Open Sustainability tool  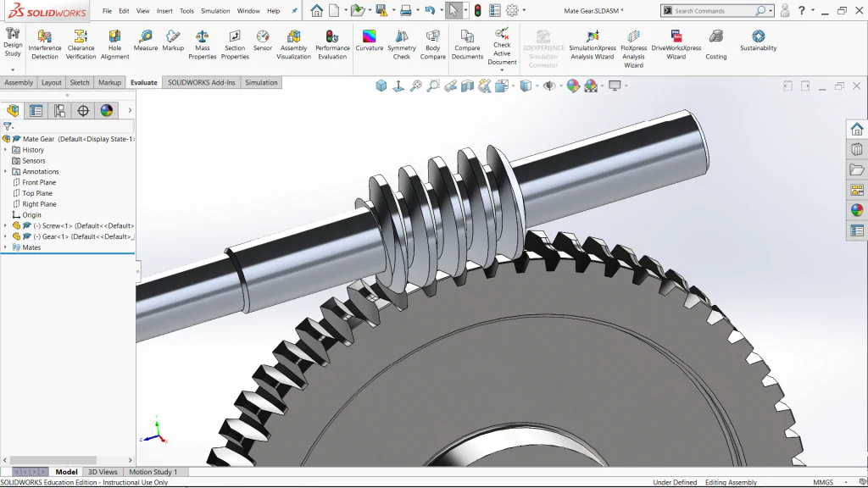[759, 41]
